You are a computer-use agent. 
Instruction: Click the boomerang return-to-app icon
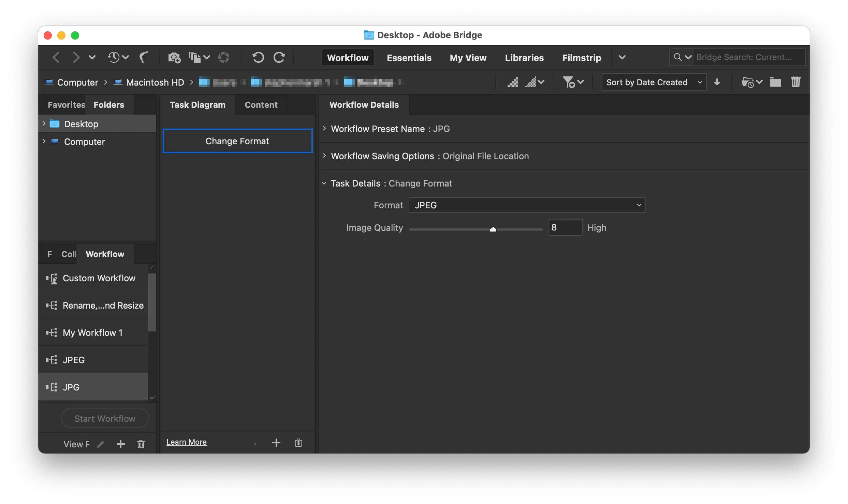[x=144, y=57]
